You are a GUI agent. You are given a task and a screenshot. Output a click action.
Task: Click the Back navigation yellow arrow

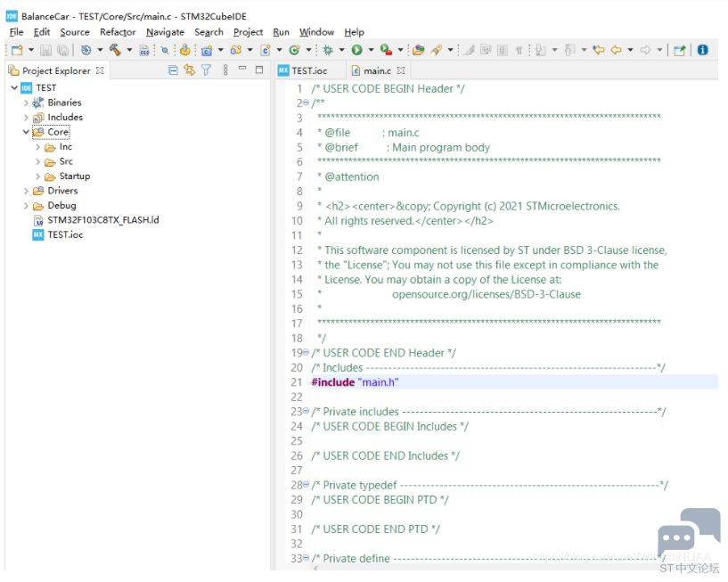(x=616, y=50)
